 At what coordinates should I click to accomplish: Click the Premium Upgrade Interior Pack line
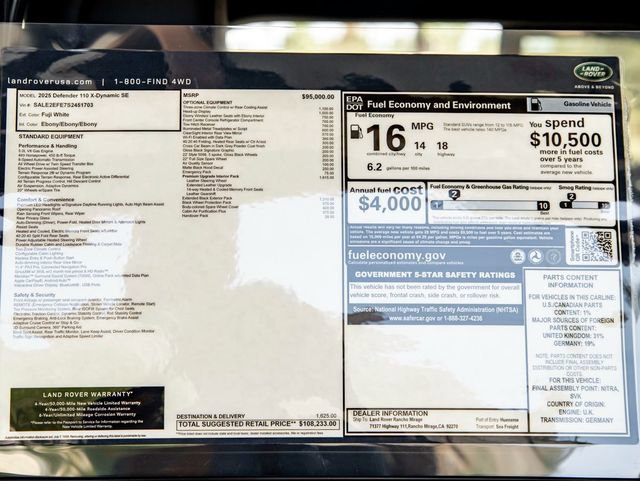[x=210, y=176]
